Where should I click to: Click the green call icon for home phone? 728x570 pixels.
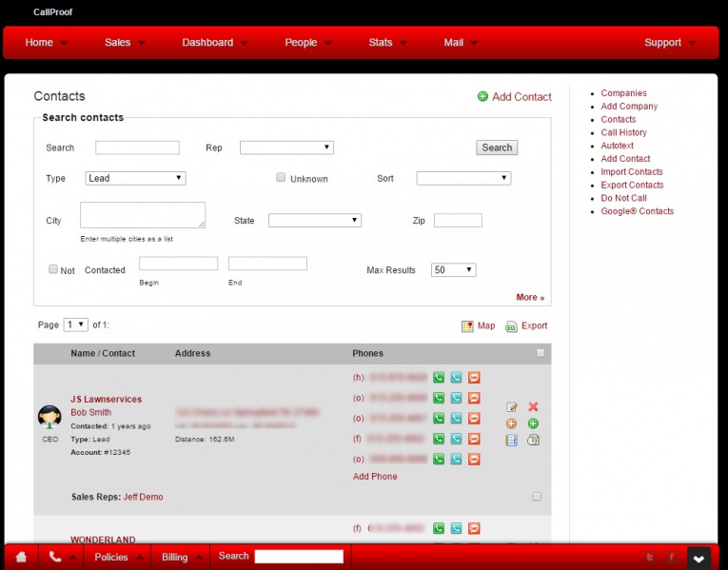pos(439,377)
